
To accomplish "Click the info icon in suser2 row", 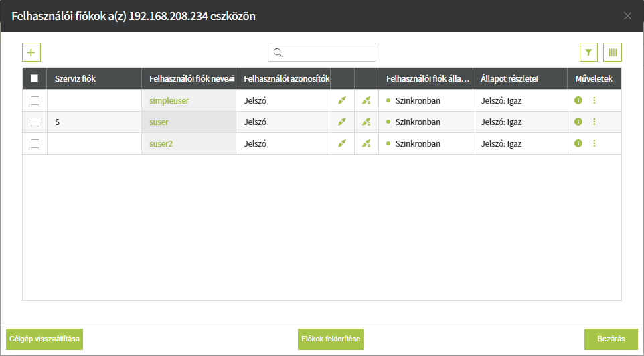I will coord(578,143).
